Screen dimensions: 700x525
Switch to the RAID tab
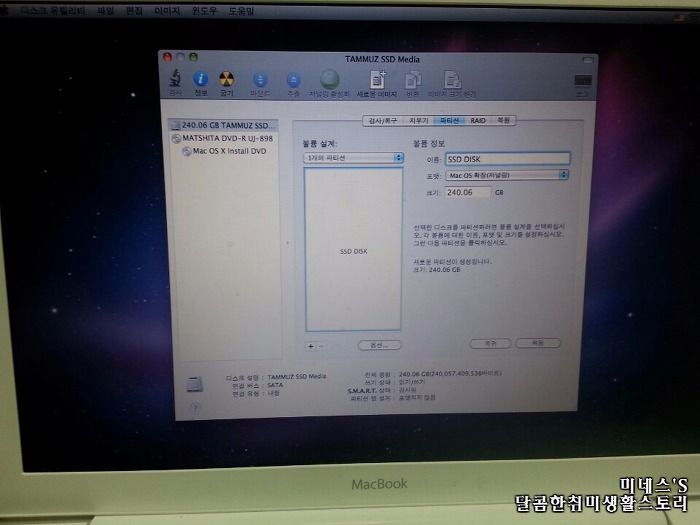(478, 121)
